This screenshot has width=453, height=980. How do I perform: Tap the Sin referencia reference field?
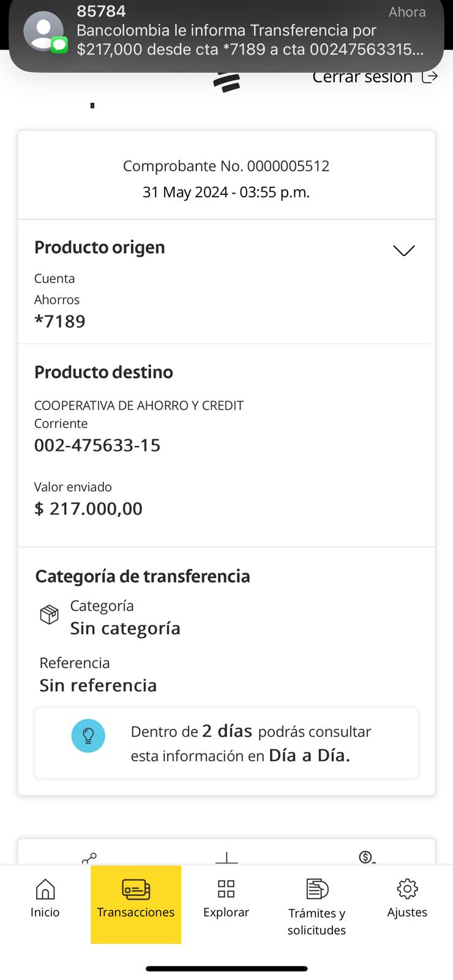pyautogui.click(x=98, y=685)
